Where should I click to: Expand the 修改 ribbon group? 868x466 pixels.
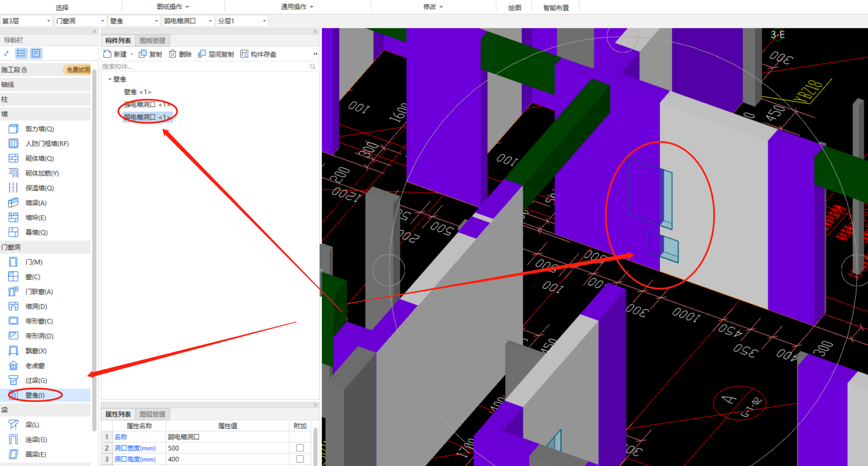(433, 7)
